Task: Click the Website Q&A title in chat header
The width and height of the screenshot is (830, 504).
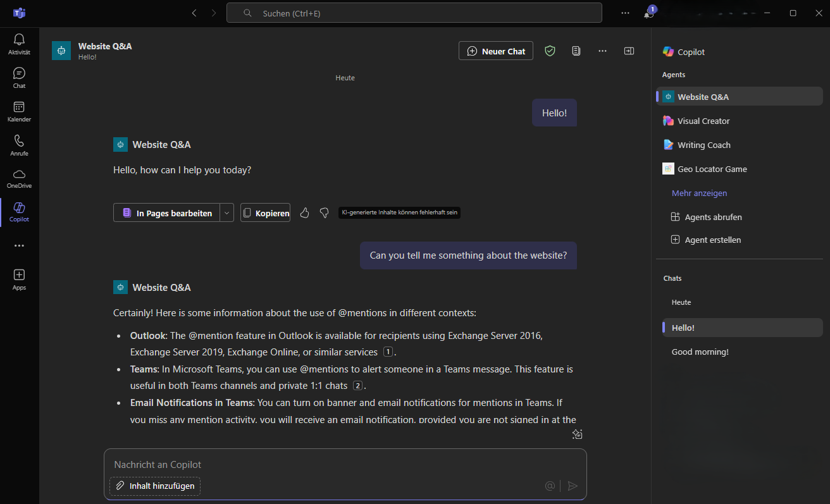Action: (x=105, y=46)
